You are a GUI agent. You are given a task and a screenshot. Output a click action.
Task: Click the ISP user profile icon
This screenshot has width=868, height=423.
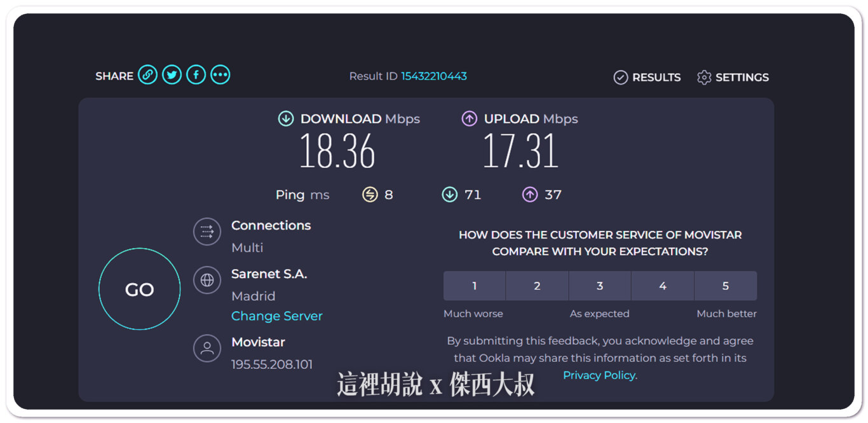(x=207, y=348)
